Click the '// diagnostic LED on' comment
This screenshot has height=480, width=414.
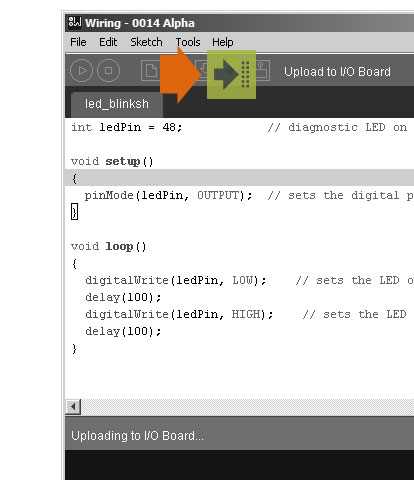[x=337, y=127]
